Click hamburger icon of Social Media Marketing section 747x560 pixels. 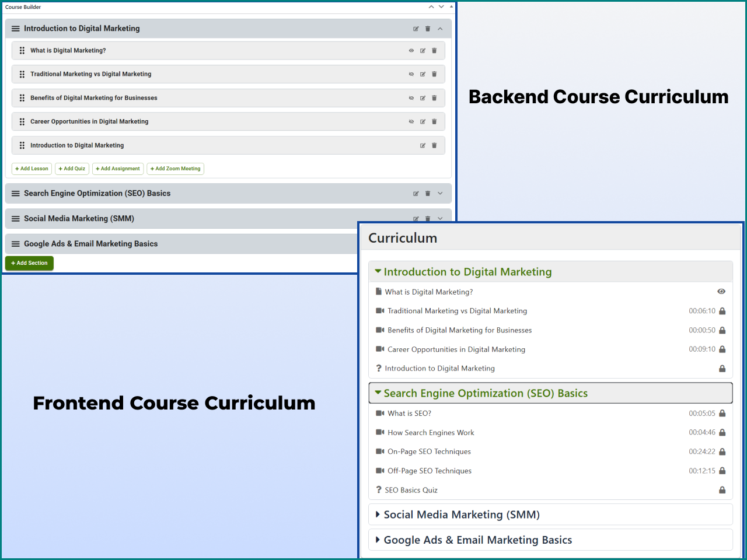(16, 219)
